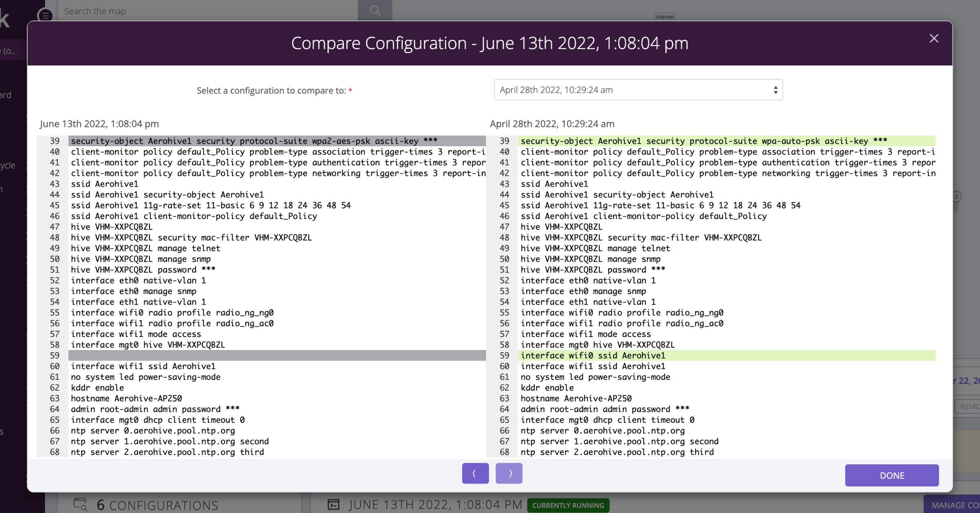This screenshot has width=980, height=513.
Task: Select left line 48 security mac-filter VHM-XXPCQBZL
Action: (192, 238)
